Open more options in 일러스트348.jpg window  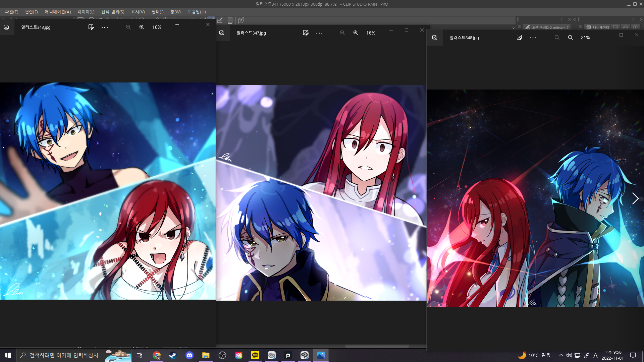click(x=533, y=38)
